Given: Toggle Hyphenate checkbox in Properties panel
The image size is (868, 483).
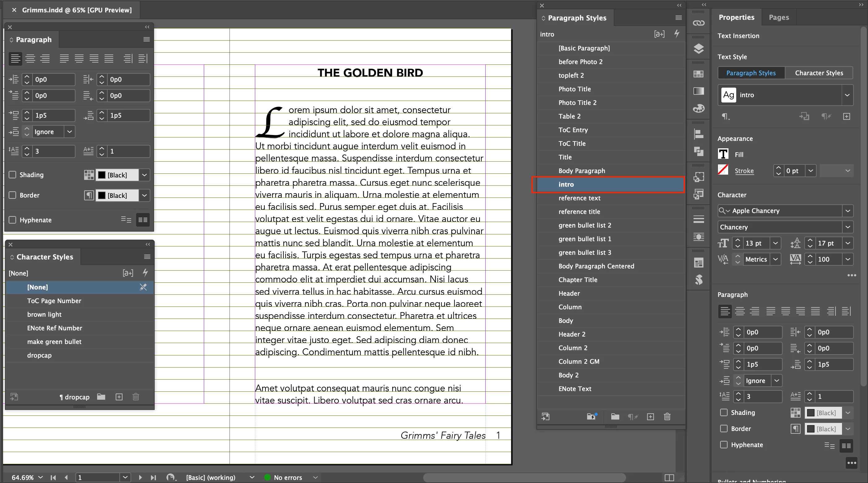Looking at the screenshot, I should click(724, 445).
